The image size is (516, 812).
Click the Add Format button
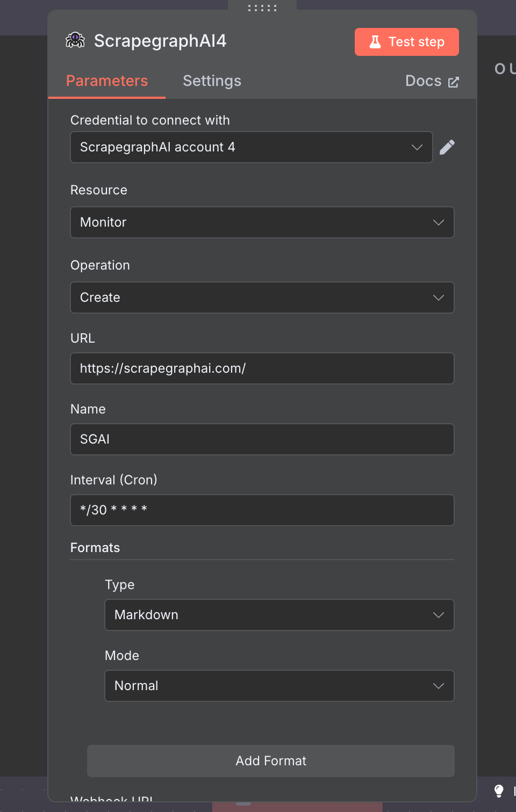point(271,761)
